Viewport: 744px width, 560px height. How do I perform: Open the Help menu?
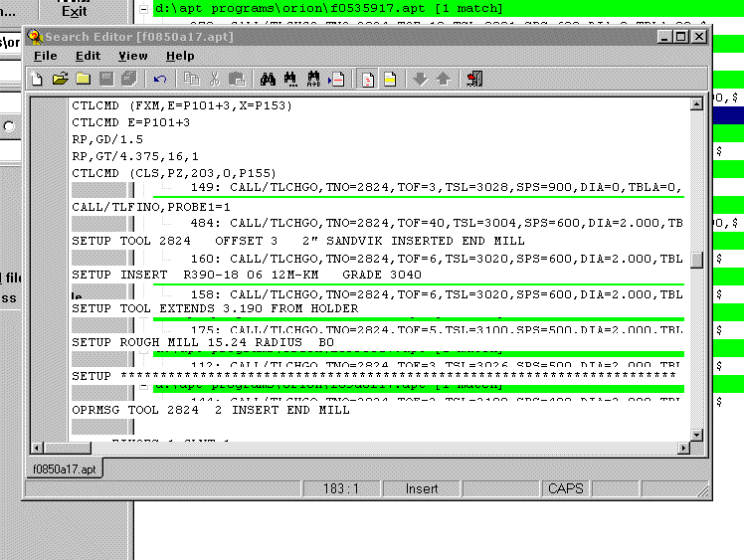[180, 56]
